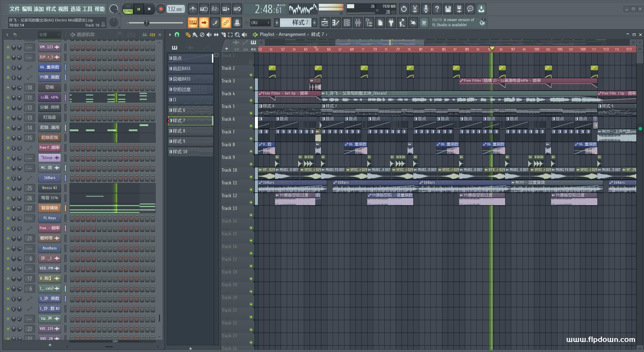Toggle the orange link icon button

tap(226, 23)
